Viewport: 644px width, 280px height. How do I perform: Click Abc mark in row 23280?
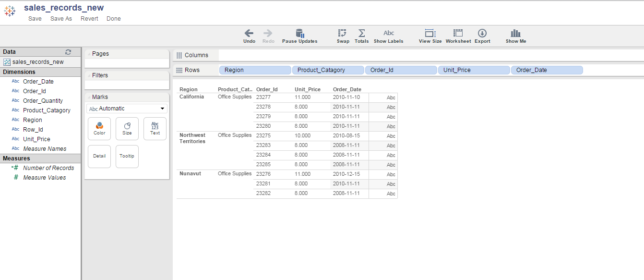click(391, 126)
